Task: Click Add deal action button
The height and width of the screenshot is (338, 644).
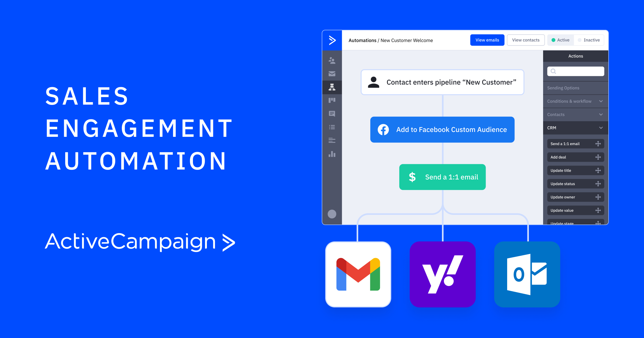Action: click(x=570, y=157)
